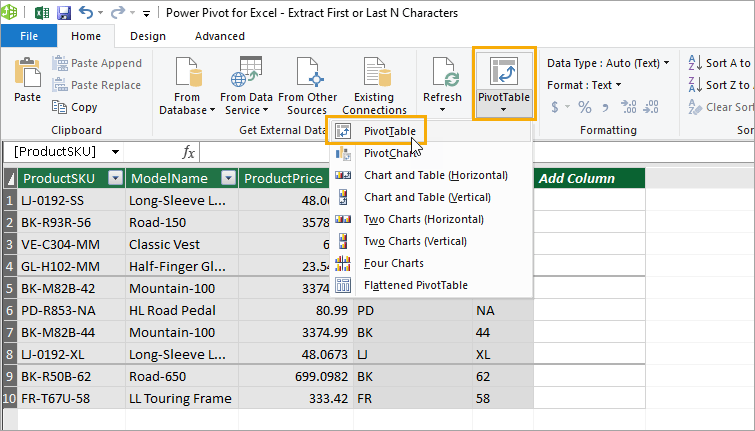
Task: Open From Database import menu
Action: click(187, 86)
